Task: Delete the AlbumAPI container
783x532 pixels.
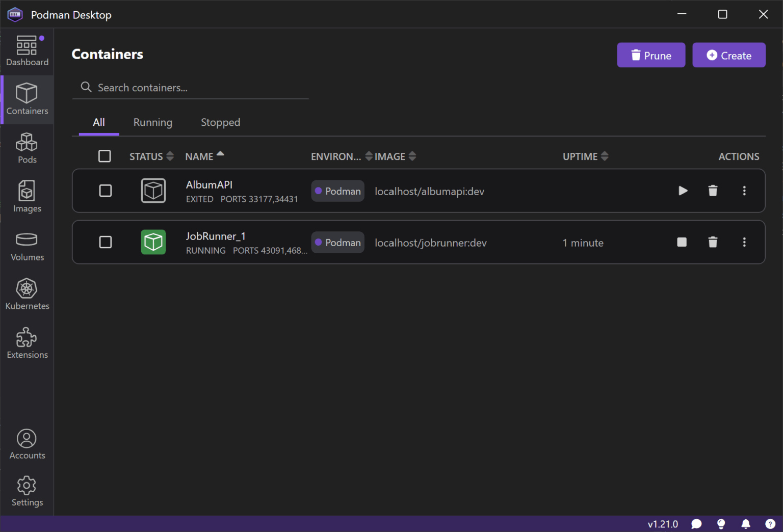Action: point(713,191)
